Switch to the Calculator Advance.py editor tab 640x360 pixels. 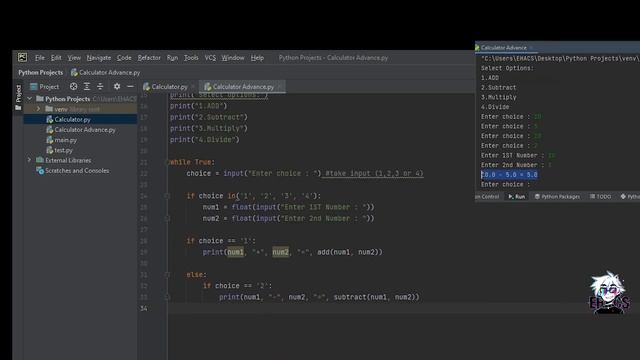coord(243,87)
